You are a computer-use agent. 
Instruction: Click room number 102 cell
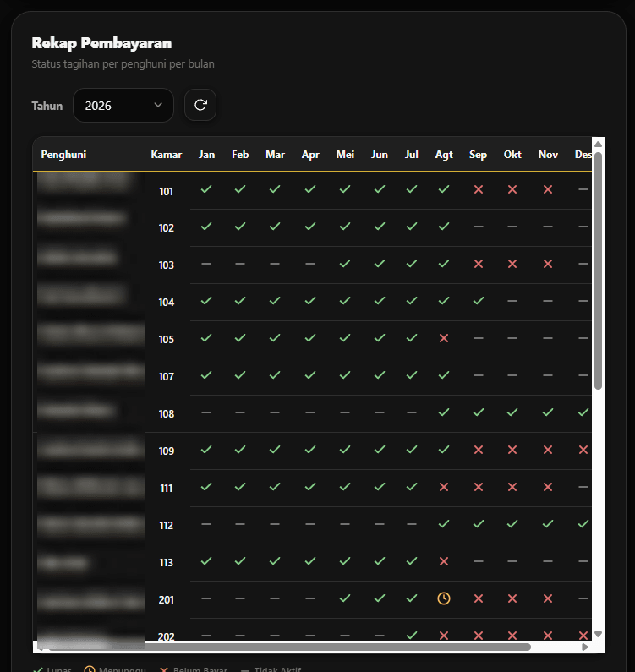pos(167,228)
